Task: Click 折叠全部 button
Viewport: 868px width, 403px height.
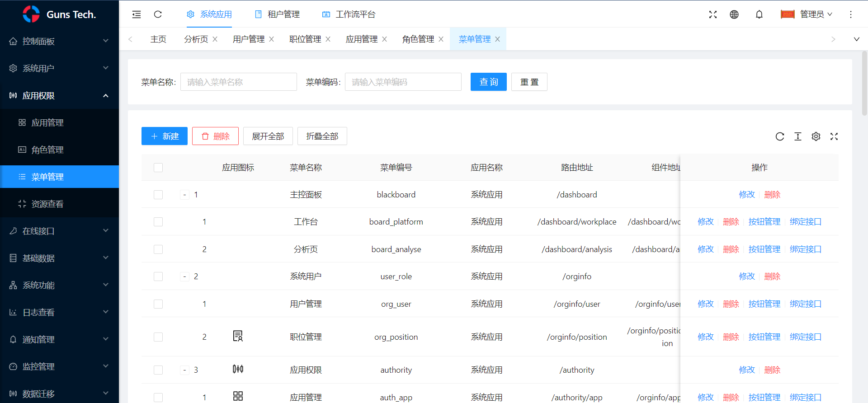Action: (322, 136)
